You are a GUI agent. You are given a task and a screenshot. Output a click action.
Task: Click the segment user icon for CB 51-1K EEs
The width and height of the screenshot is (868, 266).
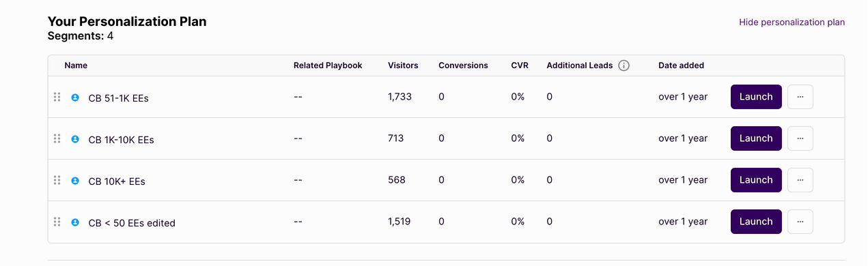coord(75,98)
